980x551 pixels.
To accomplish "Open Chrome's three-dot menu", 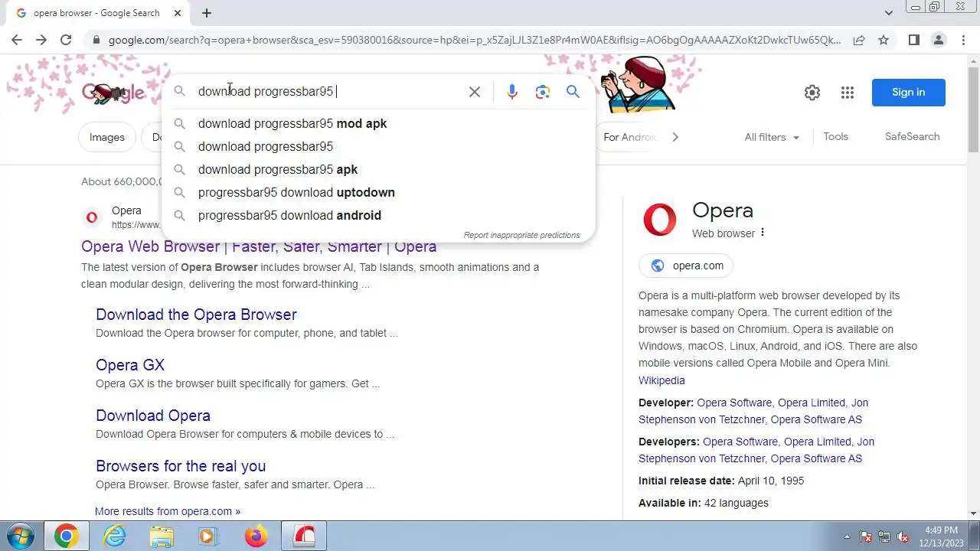I will pyautogui.click(x=963, y=40).
